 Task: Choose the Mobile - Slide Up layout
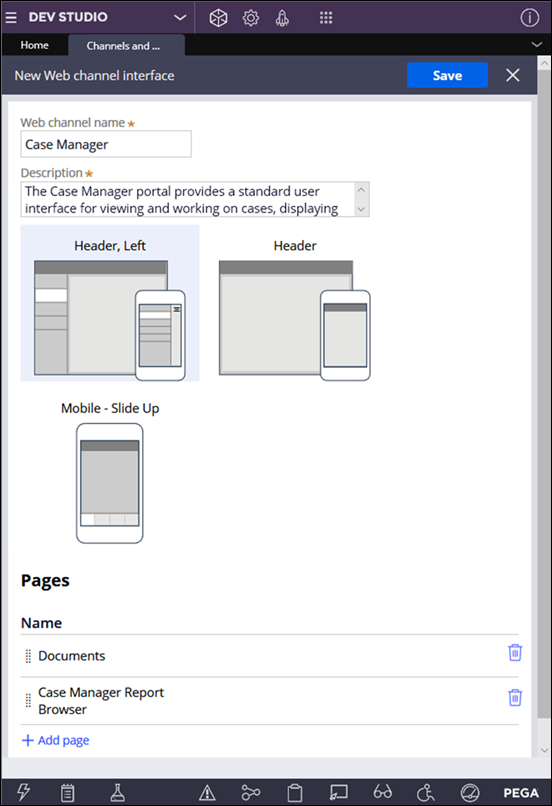click(x=110, y=471)
